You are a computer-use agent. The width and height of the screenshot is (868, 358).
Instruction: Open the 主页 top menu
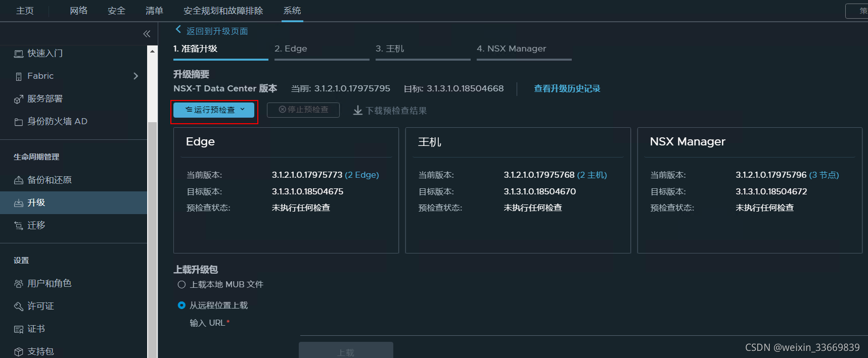click(25, 11)
